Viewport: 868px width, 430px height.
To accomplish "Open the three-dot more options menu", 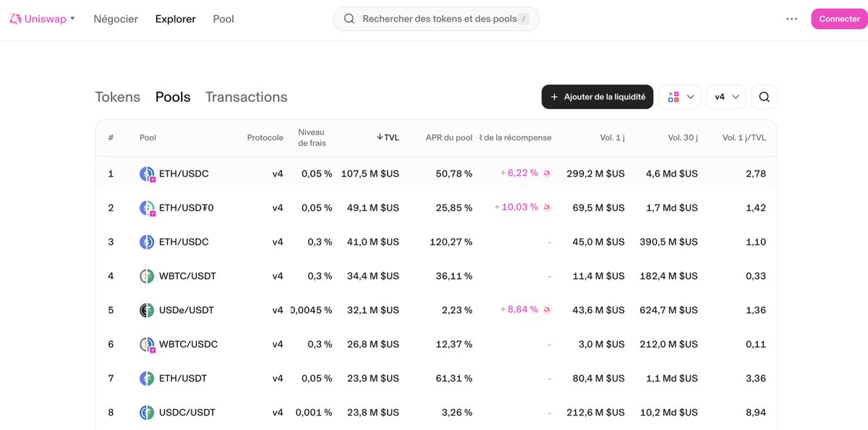I will coord(791,19).
